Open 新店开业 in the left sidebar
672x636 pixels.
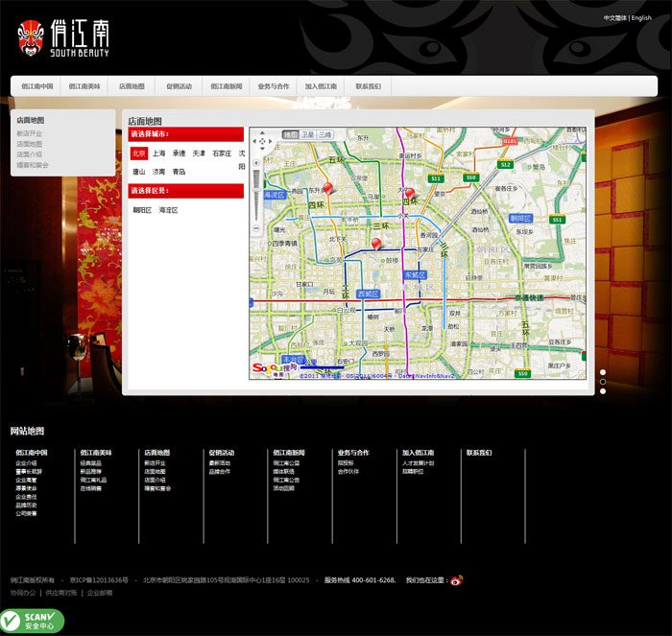coord(30,133)
